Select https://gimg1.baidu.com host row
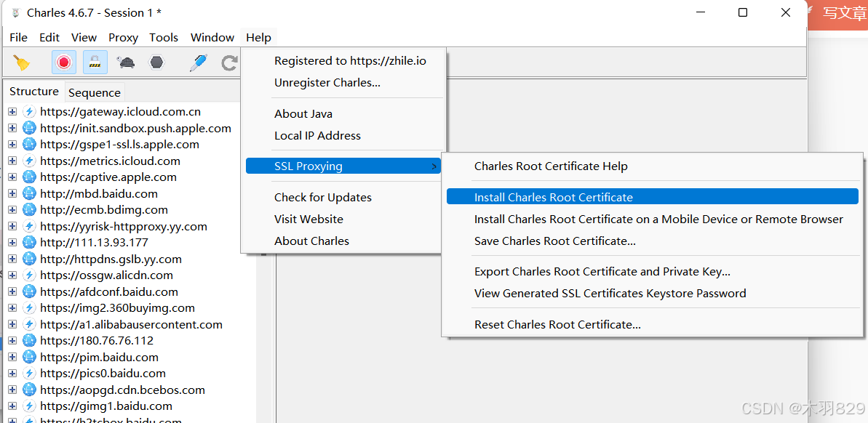 tap(106, 406)
